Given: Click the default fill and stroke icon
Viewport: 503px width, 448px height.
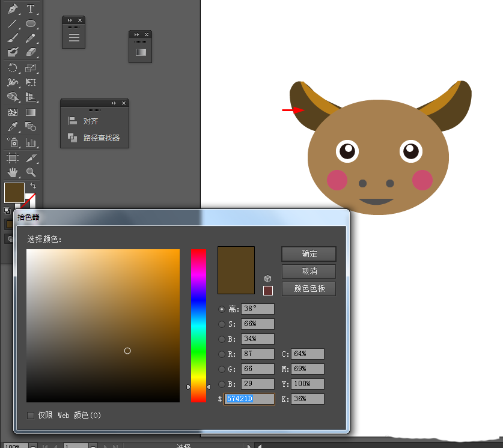Looking at the screenshot, I should pos(7,211).
